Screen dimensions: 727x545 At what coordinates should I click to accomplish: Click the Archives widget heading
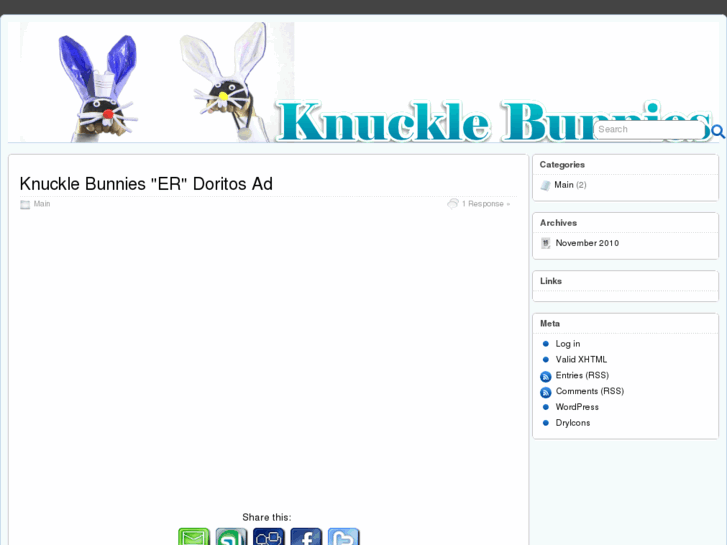coord(558,223)
